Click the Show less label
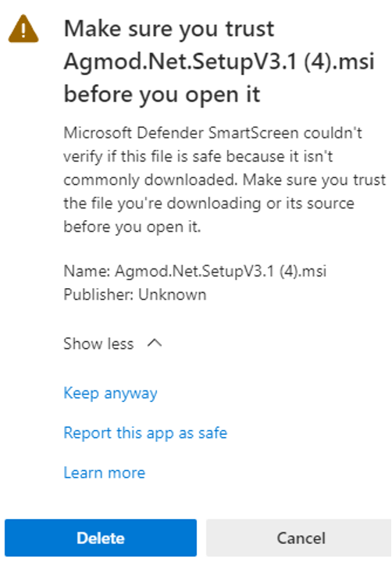This screenshot has height=573, width=392. pos(98,343)
